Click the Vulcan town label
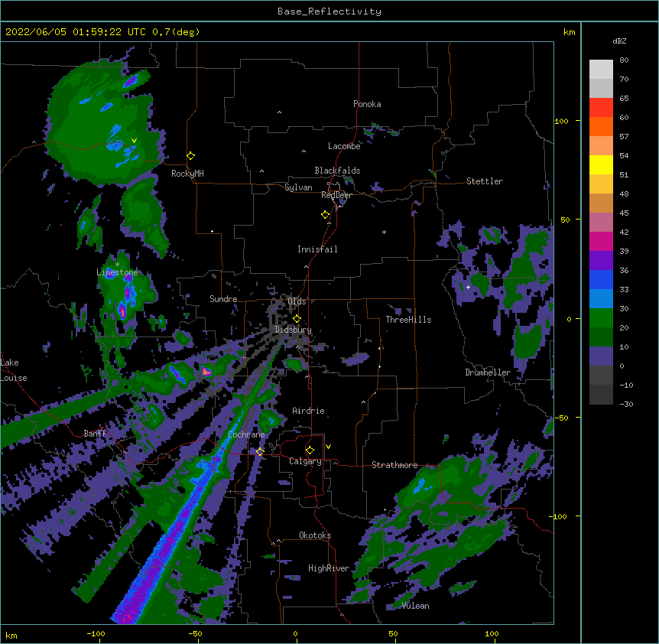 [415, 606]
